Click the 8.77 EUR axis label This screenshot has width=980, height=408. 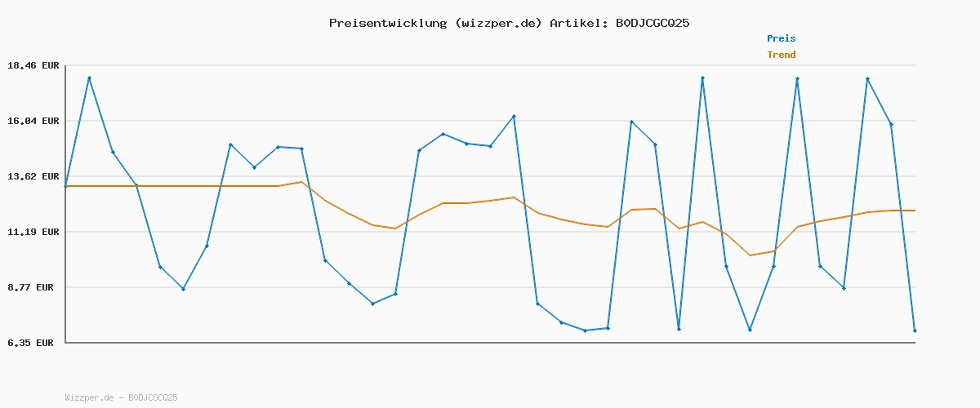coord(33,287)
